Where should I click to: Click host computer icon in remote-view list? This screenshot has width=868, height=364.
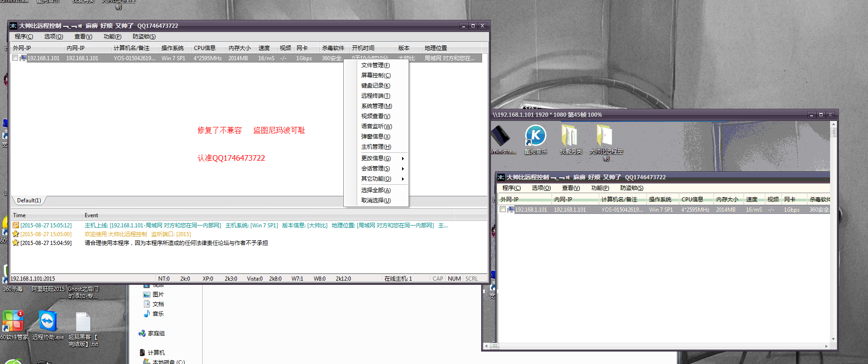[511, 210]
